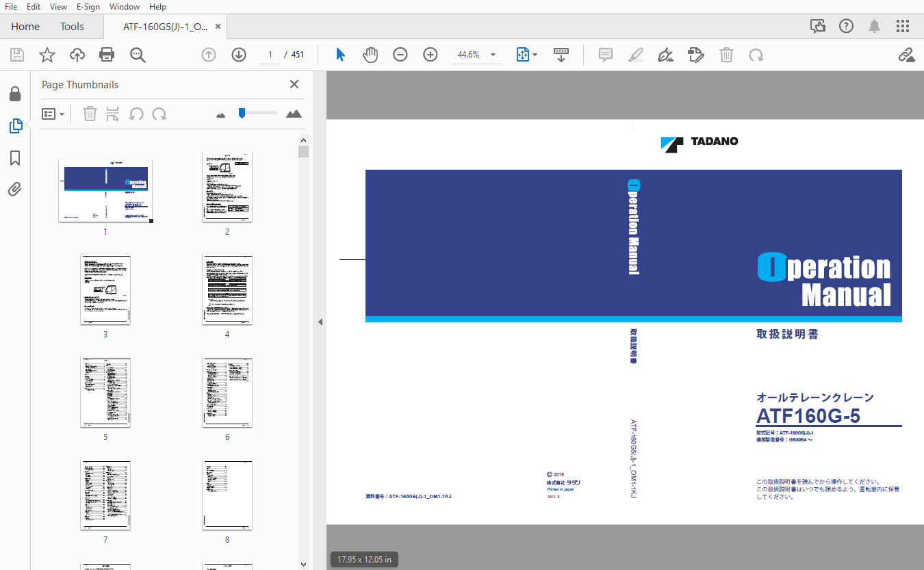Go to next page arrow

click(x=239, y=55)
